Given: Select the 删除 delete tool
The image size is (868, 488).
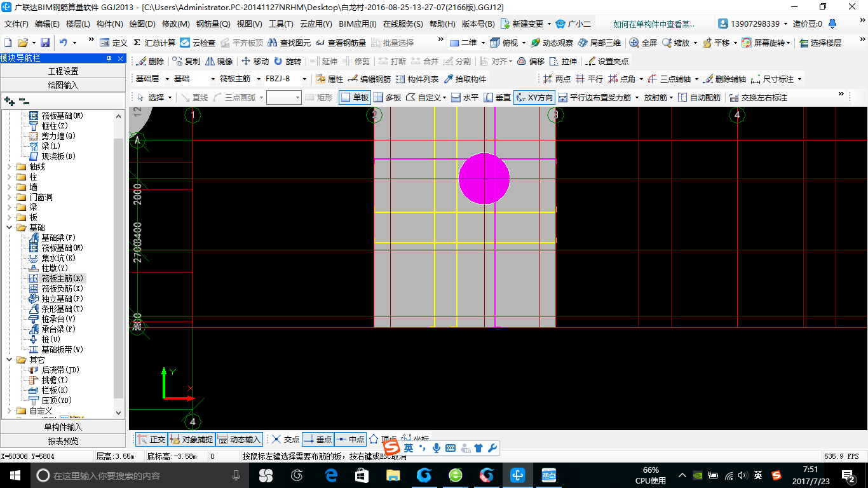Looking at the screenshot, I should tap(150, 62).
